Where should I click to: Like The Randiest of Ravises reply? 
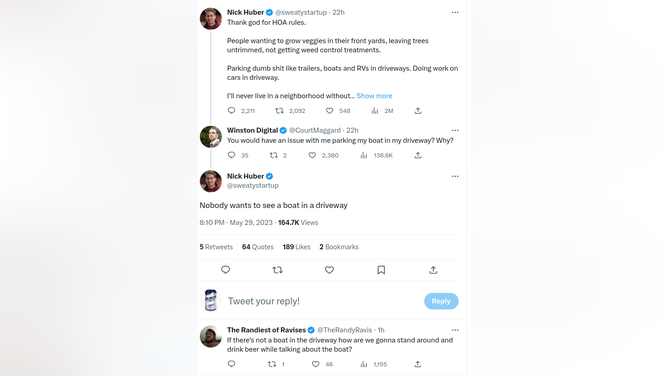[x=315, y=364]
